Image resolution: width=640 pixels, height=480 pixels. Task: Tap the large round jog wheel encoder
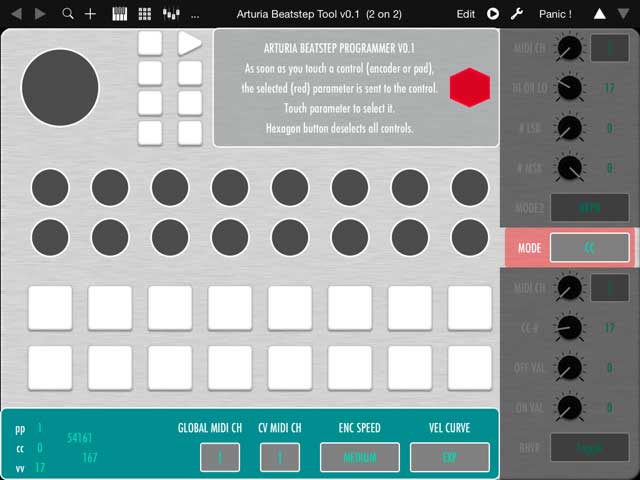(60, 88)
